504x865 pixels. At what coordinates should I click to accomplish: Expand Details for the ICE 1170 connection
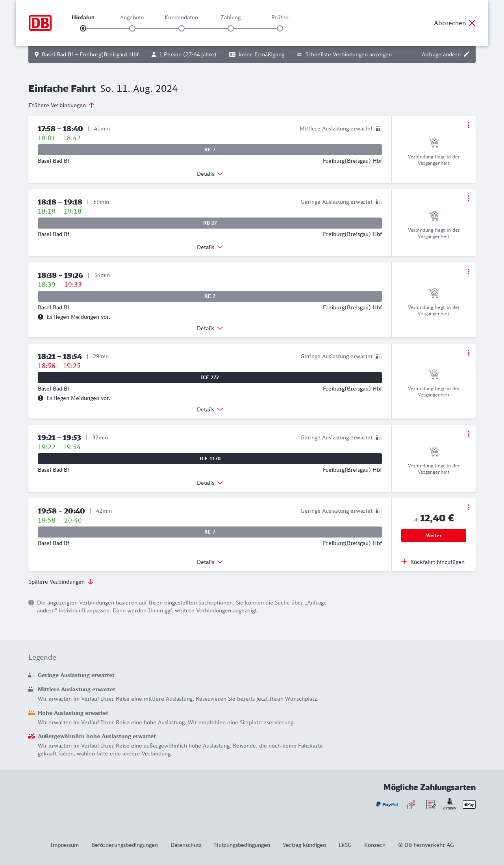210,483
